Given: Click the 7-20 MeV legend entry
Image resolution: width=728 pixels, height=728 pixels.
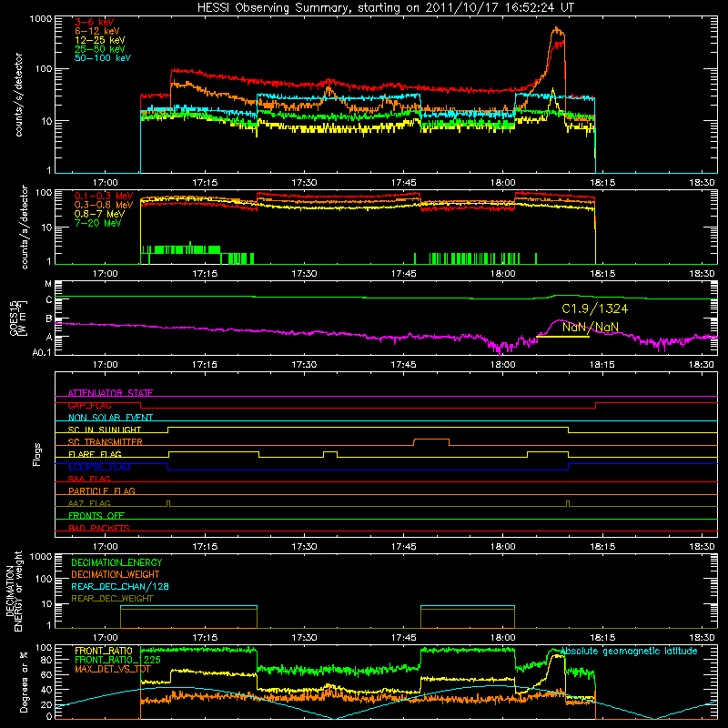Looking at the screenshot, I should tap(97, 223).
